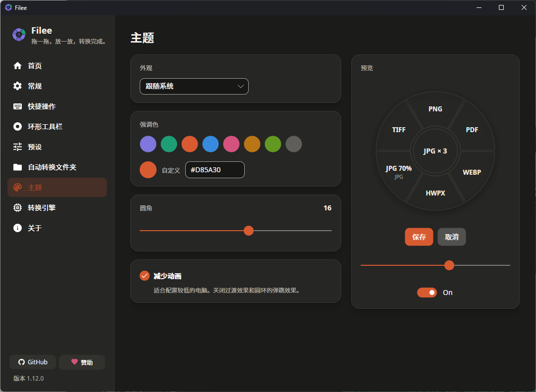Open the 外观 跟随系统 dropdown

(x=194, y=87)
